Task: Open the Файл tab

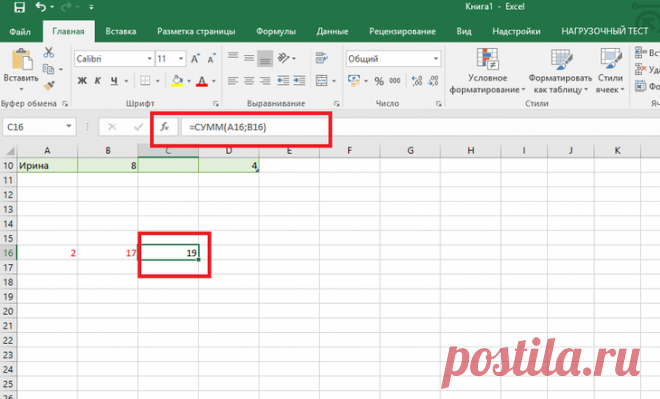Action: 20,32
